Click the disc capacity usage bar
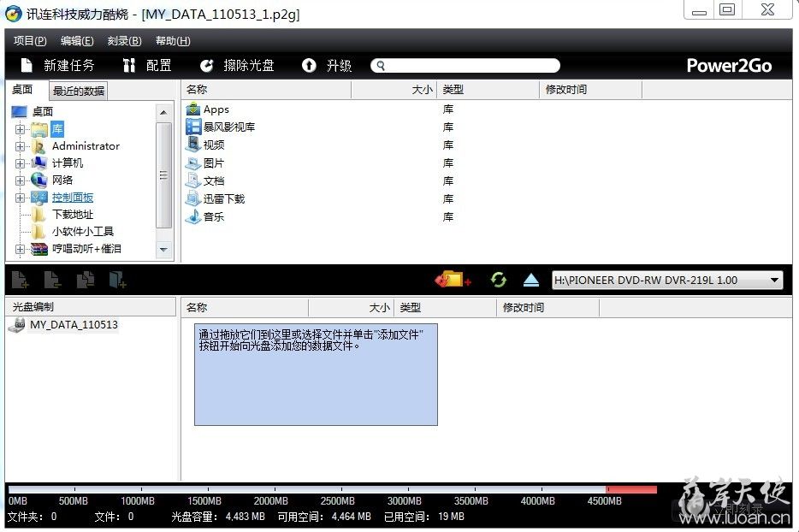This screenshot has height=532, width=799. point(333,490)
